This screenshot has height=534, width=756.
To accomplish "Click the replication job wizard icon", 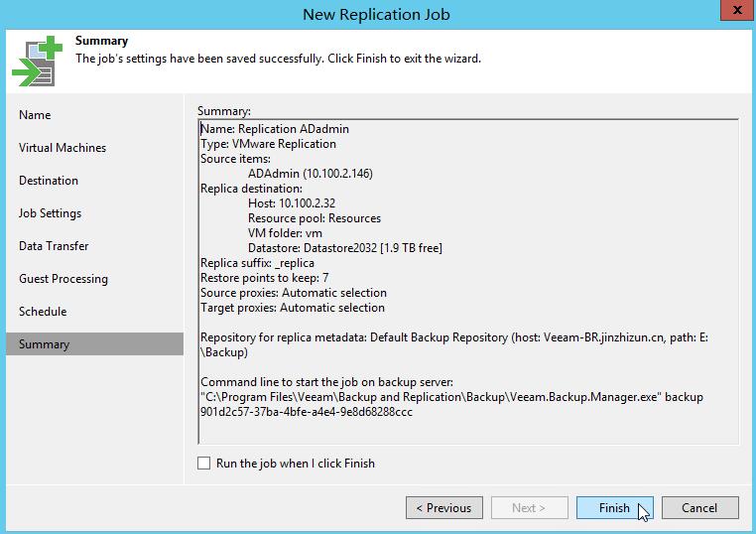I will (x=38, y=62).
